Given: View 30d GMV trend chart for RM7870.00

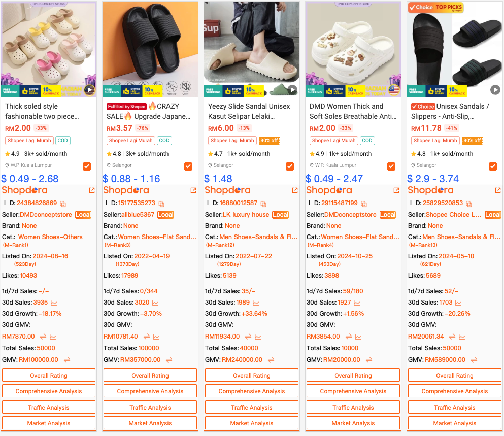Looking at the screenshot, I should click(53, 337).
